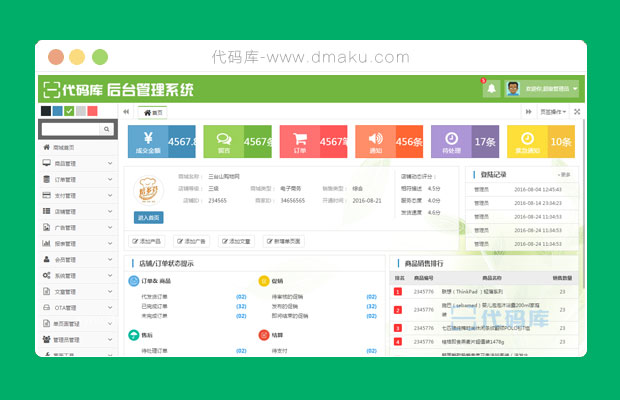Expand 单页面管理 using its chevron
The width and height of the screenshot is (620, 400).
pos(110,323)
